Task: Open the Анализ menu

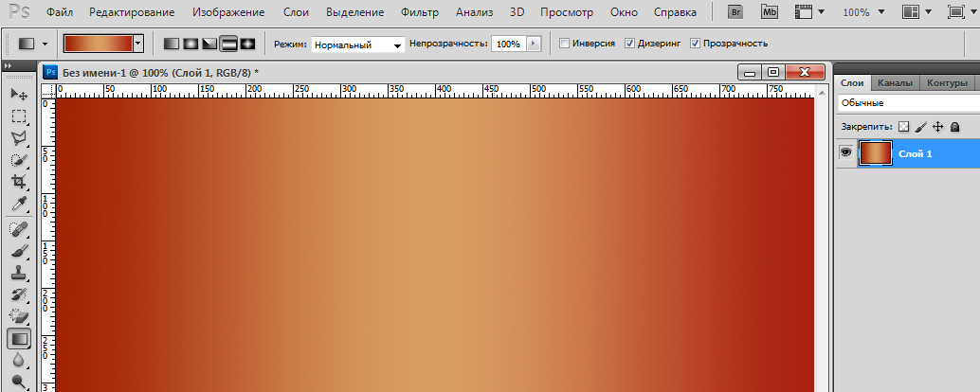Action: pos(475,12)
